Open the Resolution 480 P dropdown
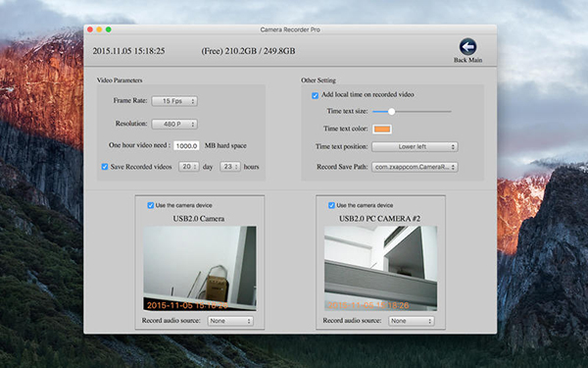 [x=174, y=124]
